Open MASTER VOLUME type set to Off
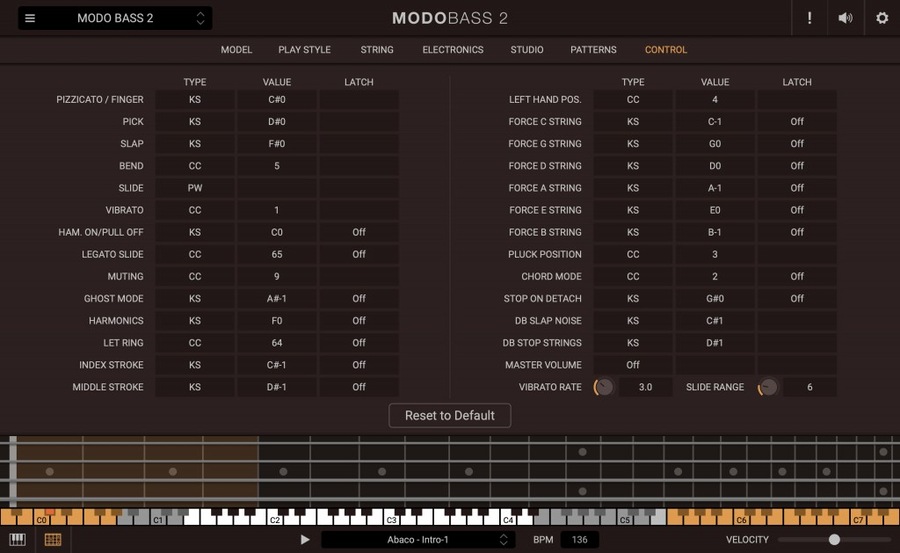900x553 pixels. pyautogui.click(x=633, y=365)
